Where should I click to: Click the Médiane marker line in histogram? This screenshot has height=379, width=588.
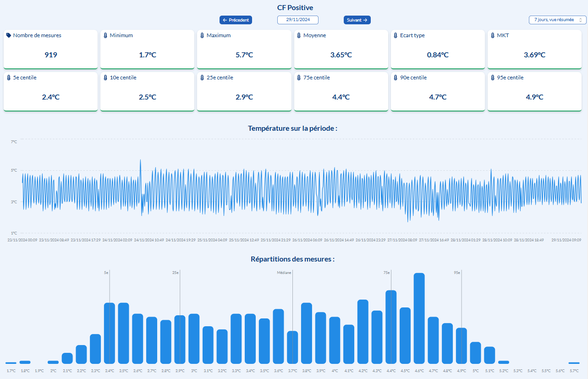[x=292, y=317]
